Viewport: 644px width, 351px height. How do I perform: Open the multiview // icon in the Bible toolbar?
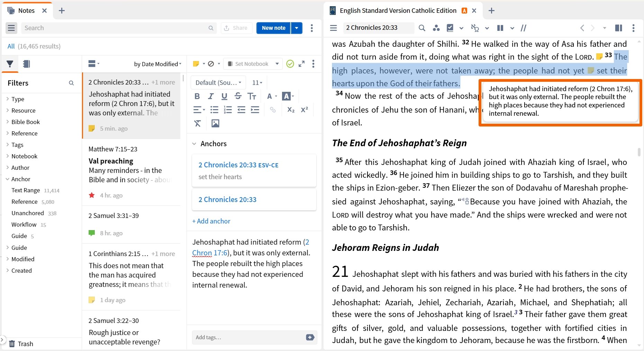524,28
